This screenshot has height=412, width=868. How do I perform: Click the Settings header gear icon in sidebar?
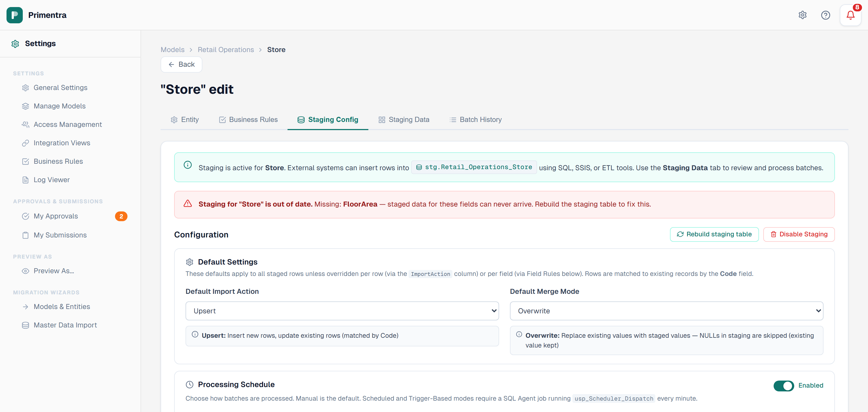click(x=15, y=44)
